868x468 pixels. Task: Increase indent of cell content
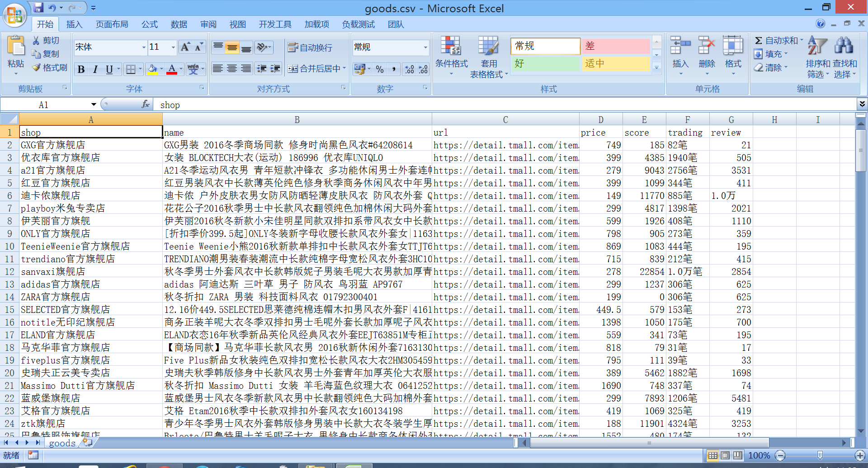point(275,69)
